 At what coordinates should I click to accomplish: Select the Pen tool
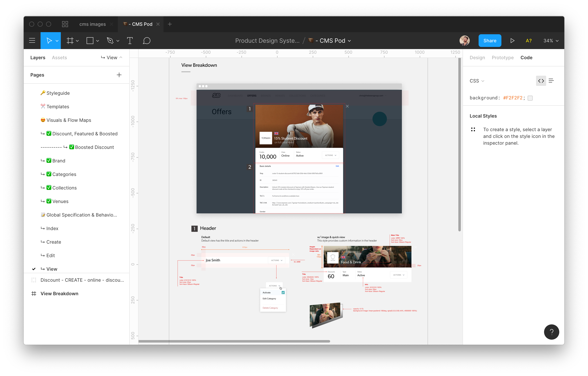110,41
